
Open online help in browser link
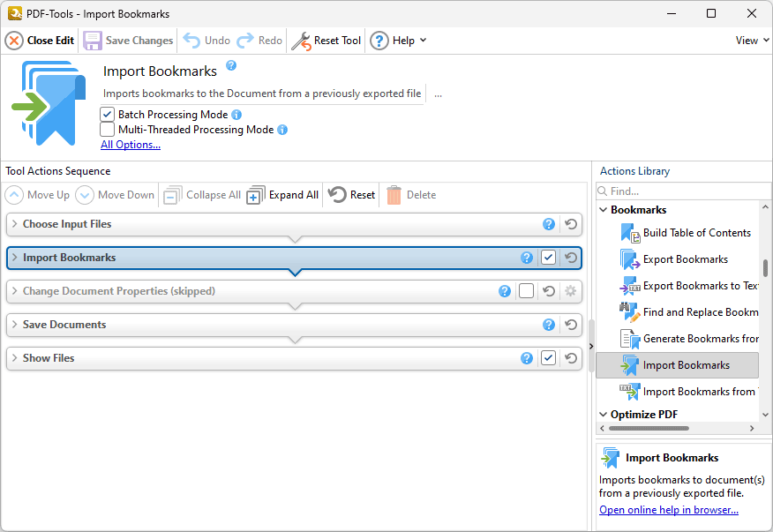coord(669,510)
